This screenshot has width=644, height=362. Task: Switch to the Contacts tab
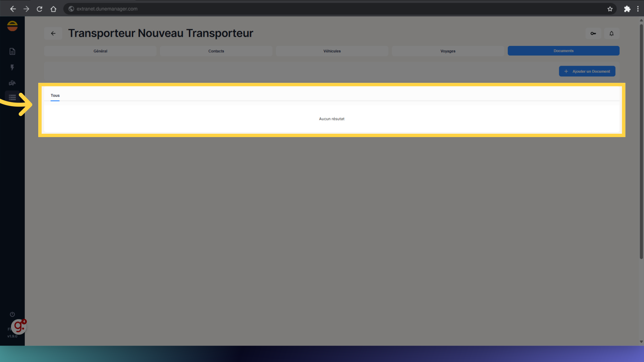(216, 51)
